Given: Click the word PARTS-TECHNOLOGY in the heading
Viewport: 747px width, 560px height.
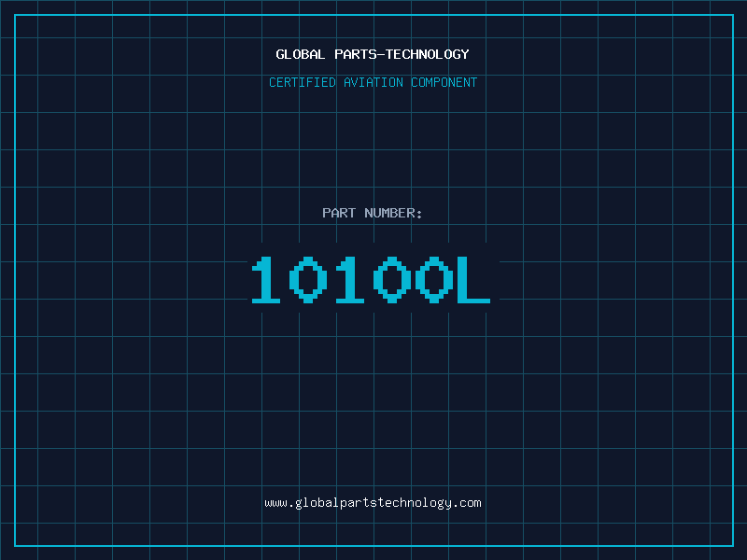Looking at the screenshot, I should (402, 54).
